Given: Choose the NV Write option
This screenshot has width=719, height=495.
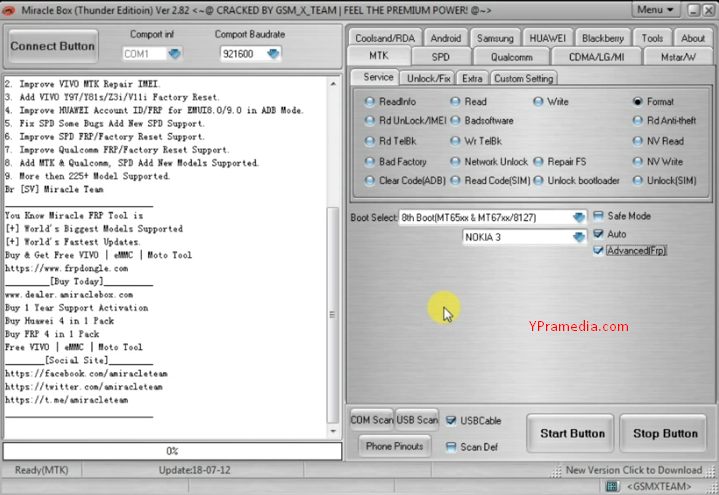Looking at the screenshot, I should 637,162.
